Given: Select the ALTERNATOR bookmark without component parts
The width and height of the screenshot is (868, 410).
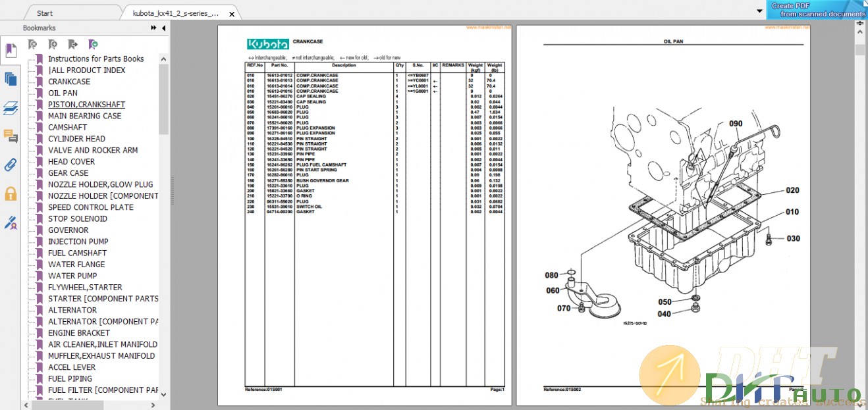Looking at the screenshot, I should pos(72,310).
